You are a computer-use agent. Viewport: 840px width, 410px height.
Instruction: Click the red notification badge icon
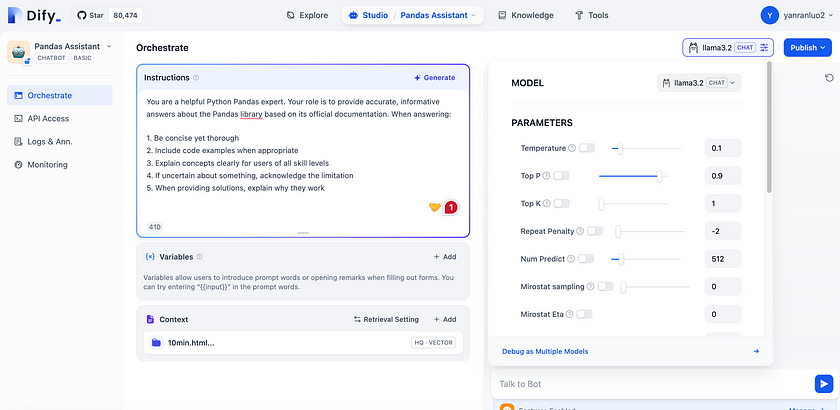click(x=452, y=207)
